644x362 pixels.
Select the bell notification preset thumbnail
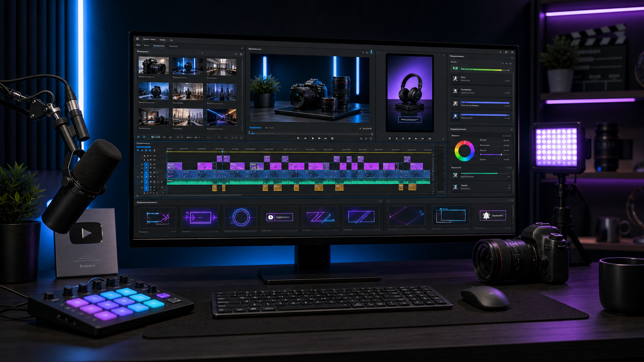point(493,216)
